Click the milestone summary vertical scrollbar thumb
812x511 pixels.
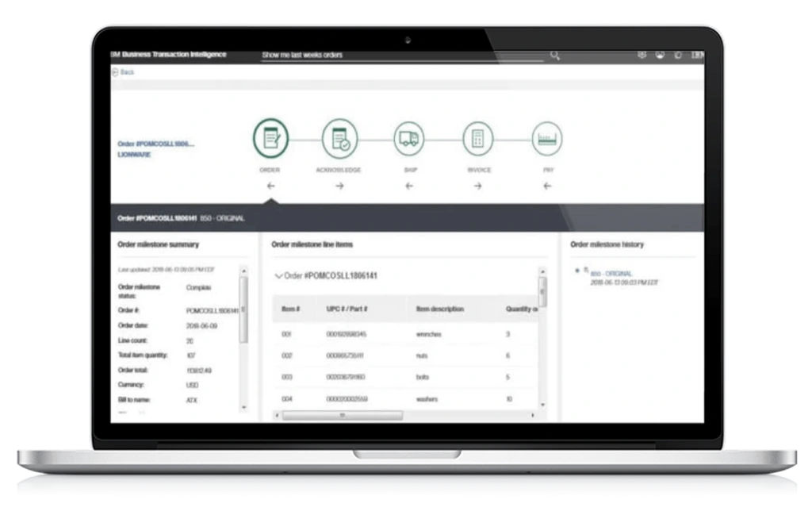tap(244, 310)
